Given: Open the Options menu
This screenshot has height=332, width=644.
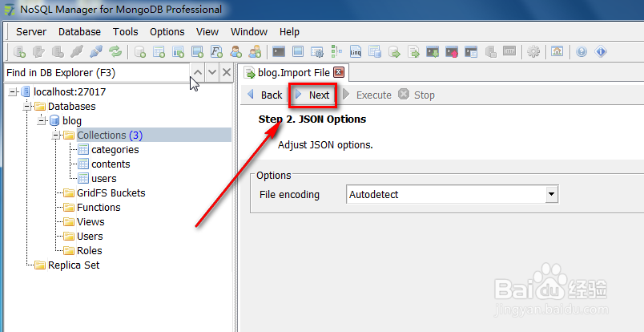Looking at the screenshot, I should tap(167, 32).
